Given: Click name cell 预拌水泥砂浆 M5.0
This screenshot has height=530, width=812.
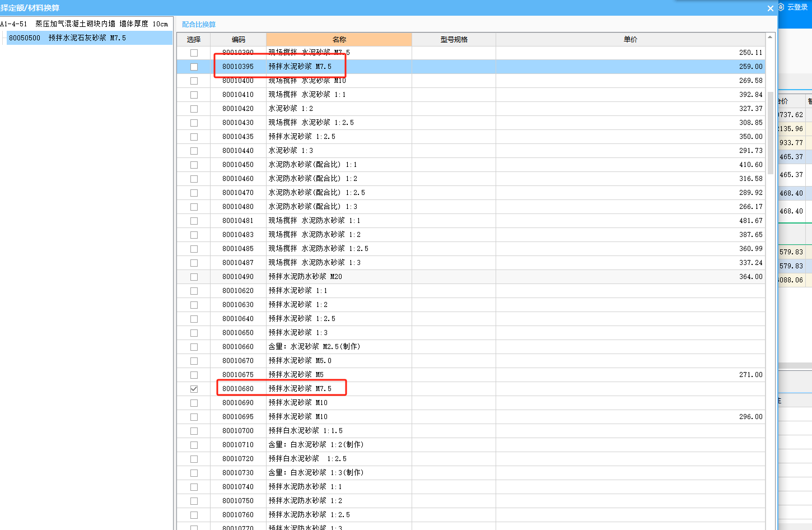Looking at the screenshot, I should pos(339,361).
